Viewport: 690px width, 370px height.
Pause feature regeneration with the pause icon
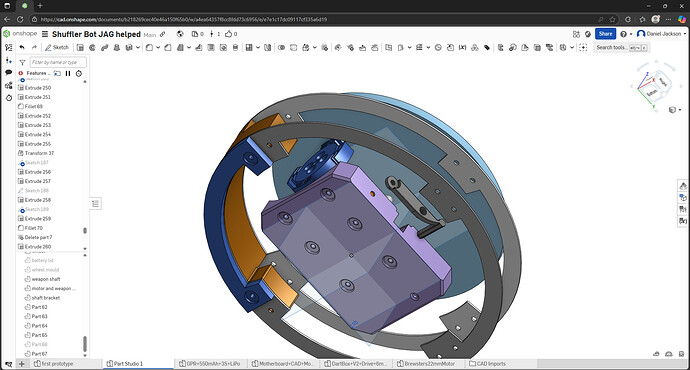point(68,73)
